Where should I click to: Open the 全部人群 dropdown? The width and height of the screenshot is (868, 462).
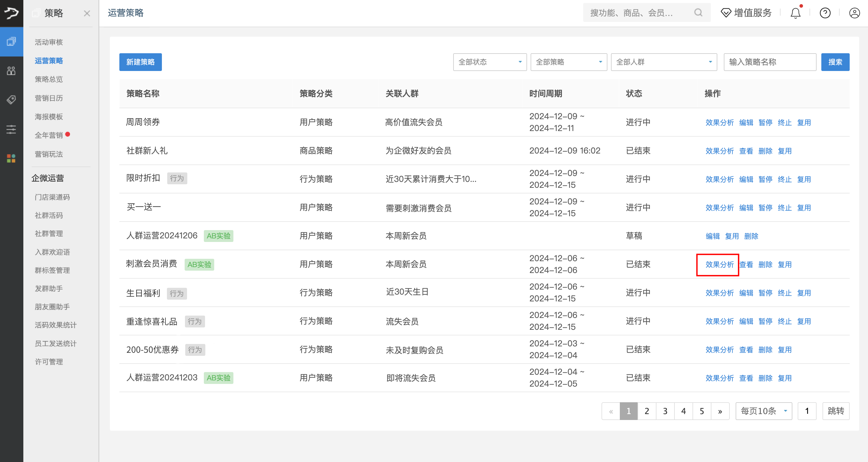[664, 62]
